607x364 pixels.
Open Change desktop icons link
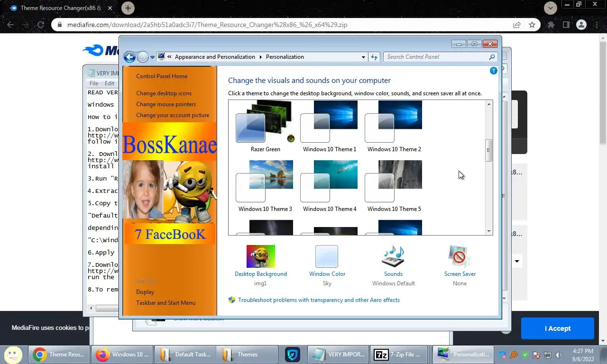coord(164,93)
